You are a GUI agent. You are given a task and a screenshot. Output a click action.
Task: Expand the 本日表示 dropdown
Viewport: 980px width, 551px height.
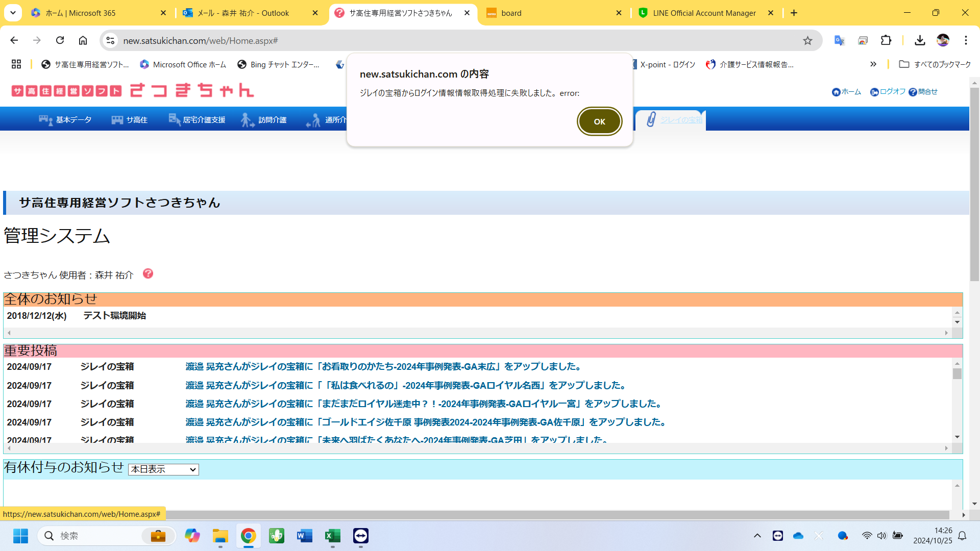tap(163, 469)
